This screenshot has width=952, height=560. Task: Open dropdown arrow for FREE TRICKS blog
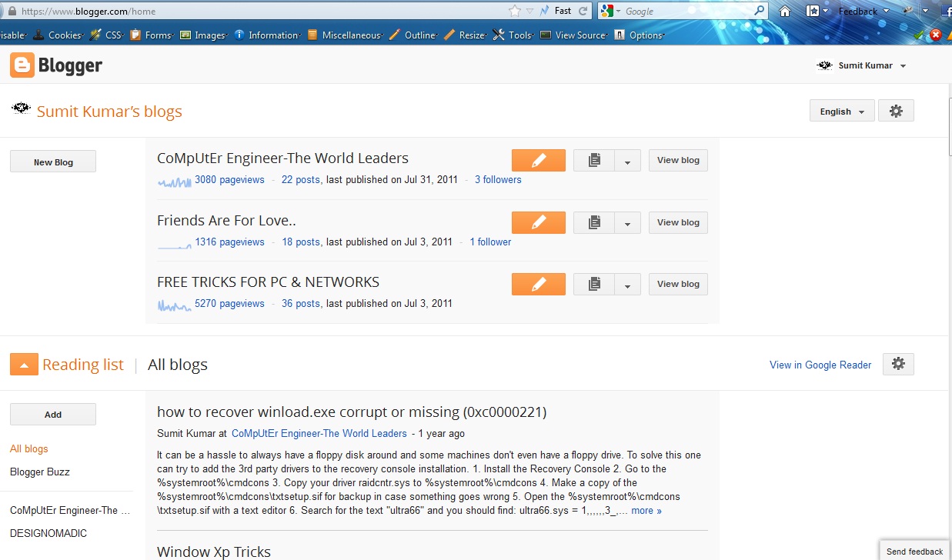pyautogui.click(x=627, y=285)
